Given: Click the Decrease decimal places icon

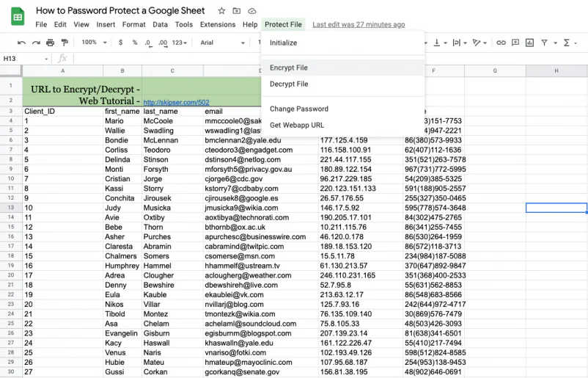Looking at the screenshot, I should [x=148, y=43].
